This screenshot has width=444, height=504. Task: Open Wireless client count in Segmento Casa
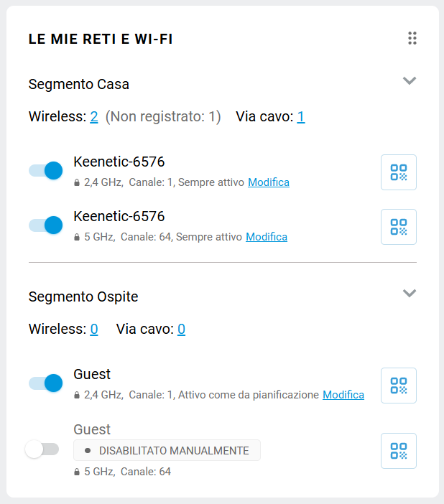click(94, 116)
